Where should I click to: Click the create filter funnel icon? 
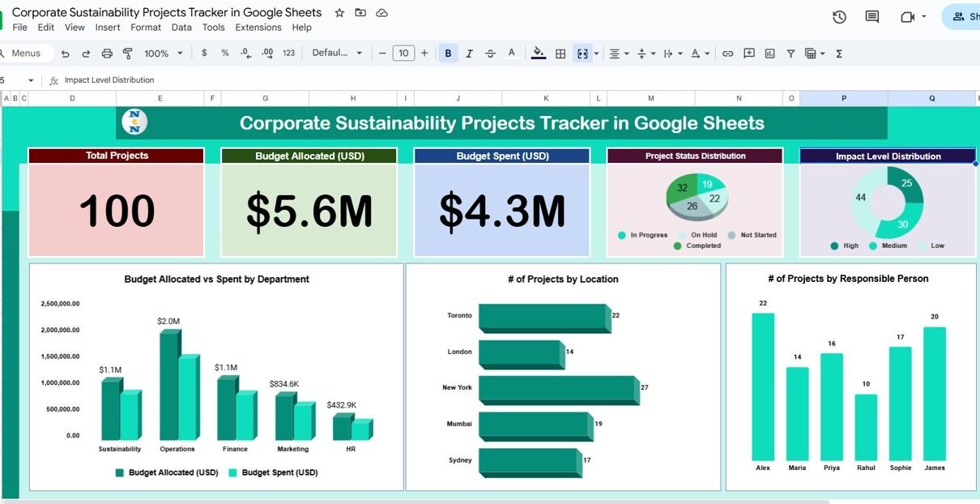pos(790,53)
